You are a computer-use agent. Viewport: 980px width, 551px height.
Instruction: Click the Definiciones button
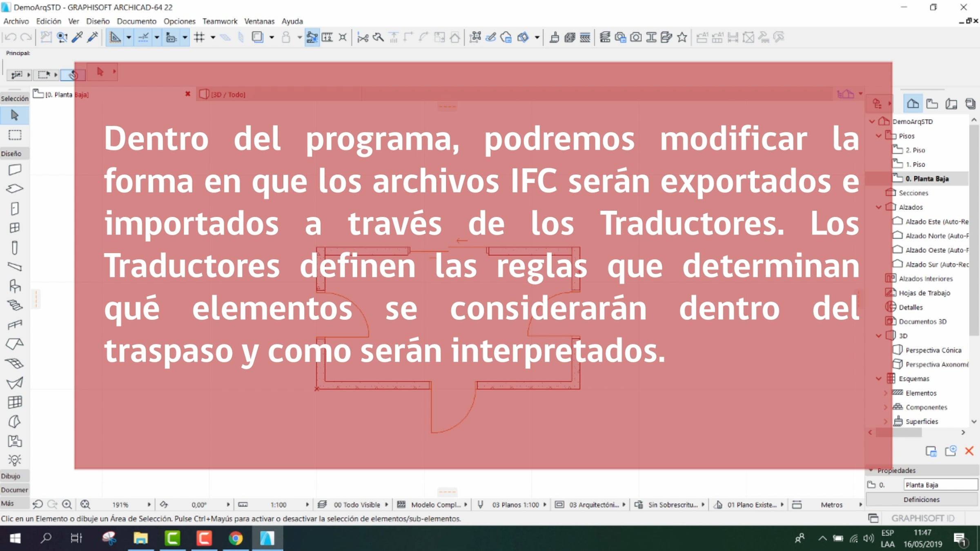click(921, 500)
